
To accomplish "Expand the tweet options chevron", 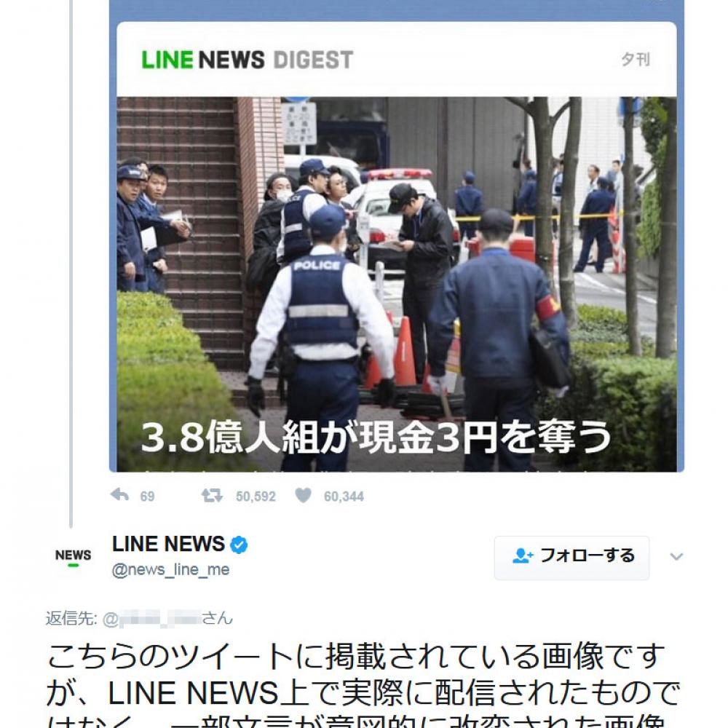I will tap(676, 556).
